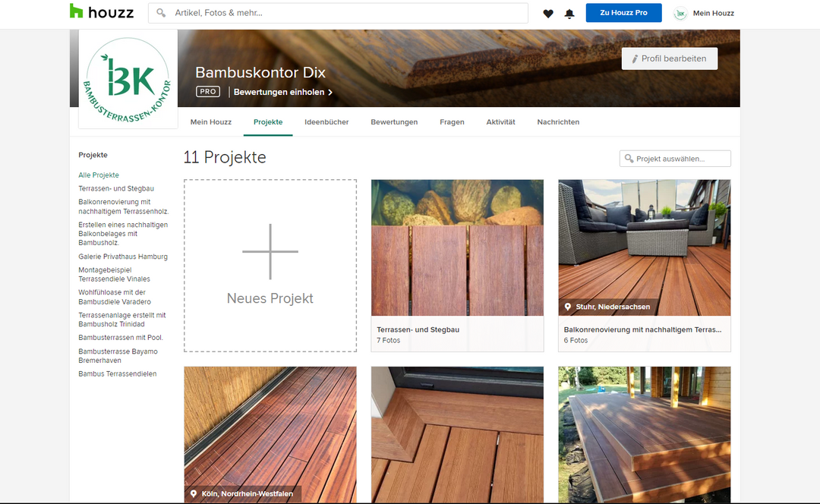Click the Mein Houzz profile avatar icon
Viewport: 820px width, 504px height.
[x=680, y=13]
